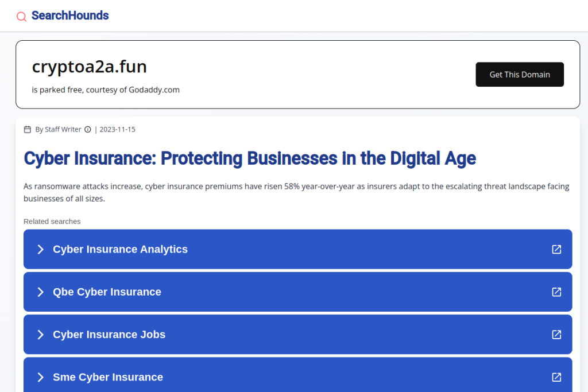Select the Cyber Insurance Jobs search result
This screenshot has width=588, height=392.
point(109,335)
